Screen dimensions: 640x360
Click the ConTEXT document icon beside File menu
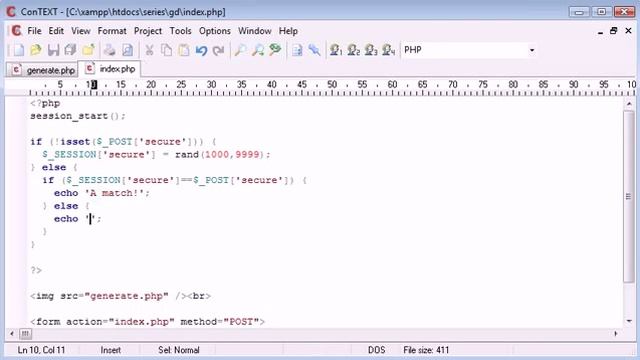(16, 31)
